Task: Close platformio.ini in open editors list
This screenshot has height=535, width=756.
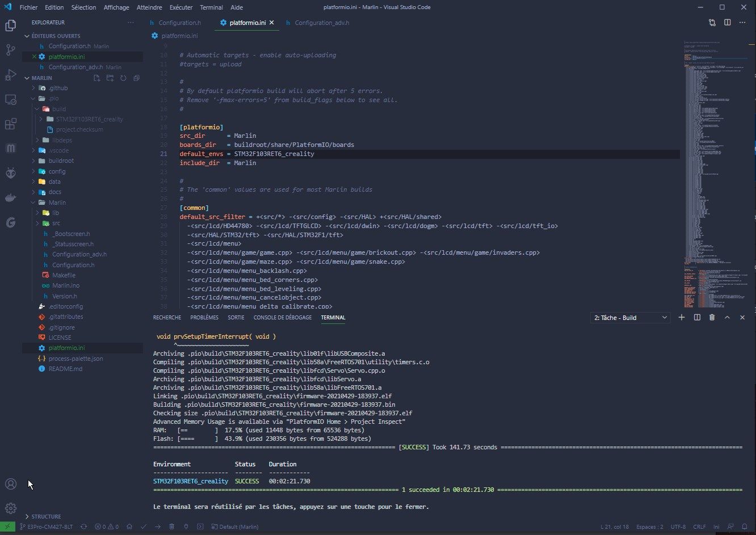Action: tap(34, 57)
